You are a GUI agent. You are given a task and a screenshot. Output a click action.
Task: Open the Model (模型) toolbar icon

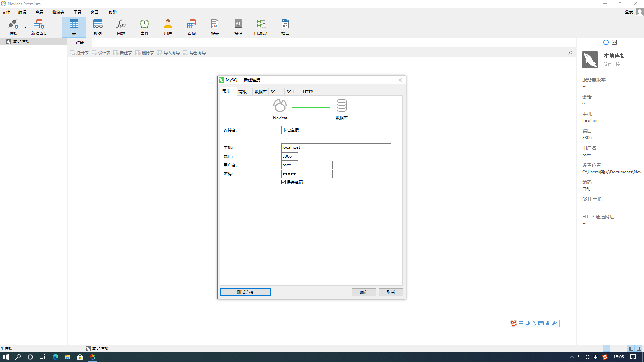285,25
